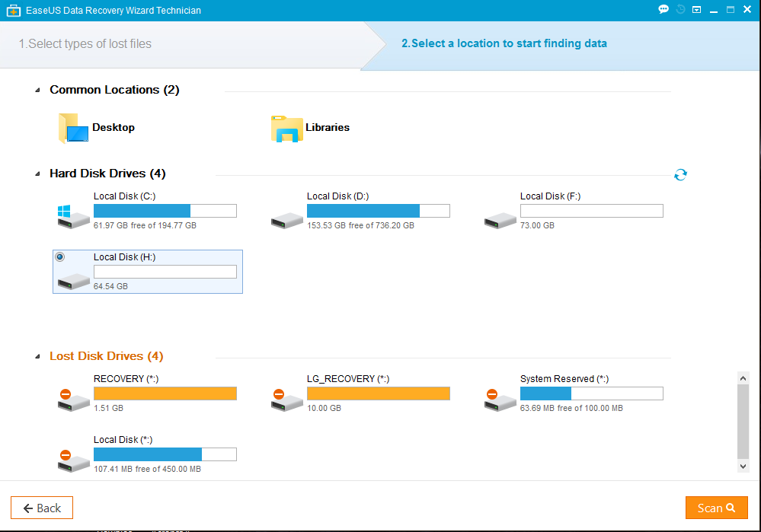Click step 2 Select a location tab
761x532 pixels.
504,43
